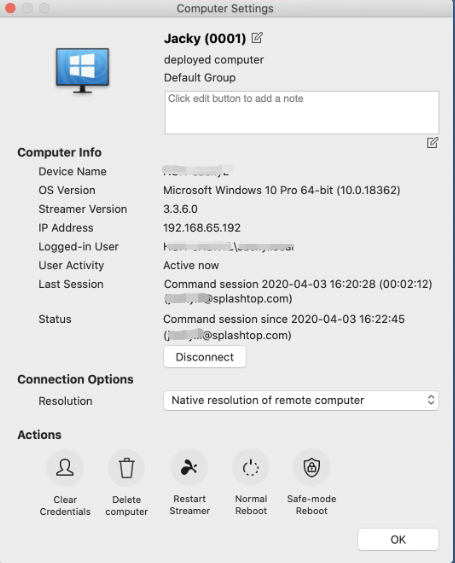Click the 'Device Name' label
The width and height of the screenshot is (455, 563).
click(x=72, y=171)
